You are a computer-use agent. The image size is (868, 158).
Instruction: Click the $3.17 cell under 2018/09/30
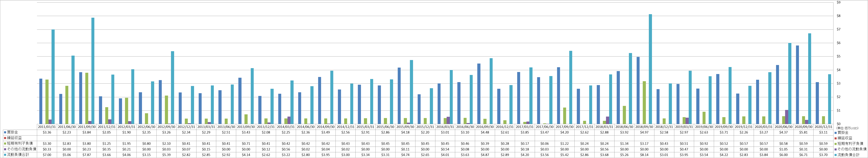click(x=644, y=144)
